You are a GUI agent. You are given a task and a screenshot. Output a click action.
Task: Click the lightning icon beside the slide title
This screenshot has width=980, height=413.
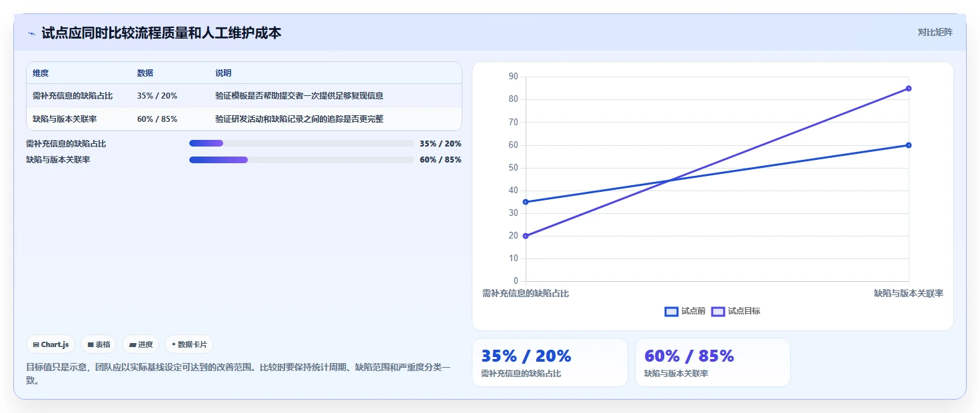[31, 33]
